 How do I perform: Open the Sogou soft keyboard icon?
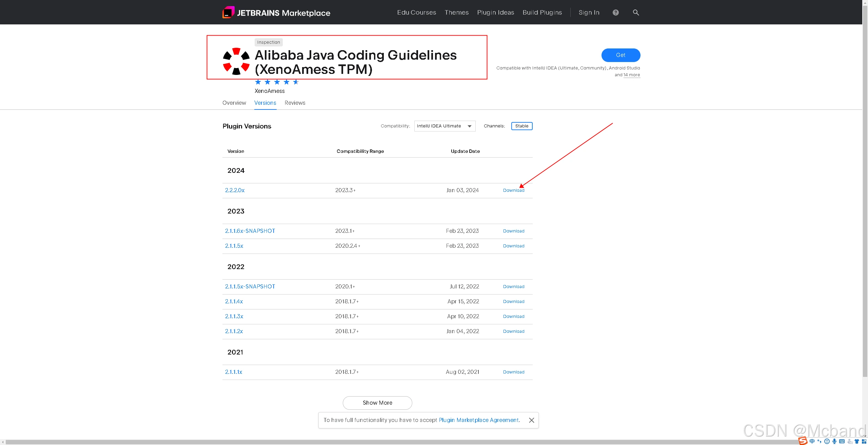842,441
